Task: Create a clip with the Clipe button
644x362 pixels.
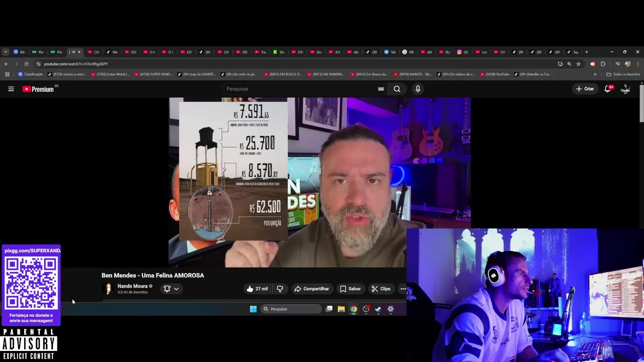Action: (x=381, y=289)
